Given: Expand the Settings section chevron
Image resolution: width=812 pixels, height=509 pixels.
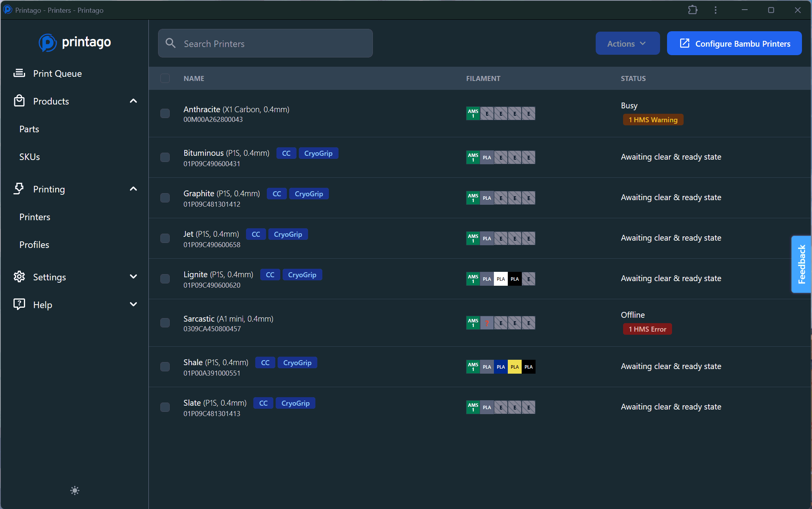Looking at the screenshot, I should point(133,276).
